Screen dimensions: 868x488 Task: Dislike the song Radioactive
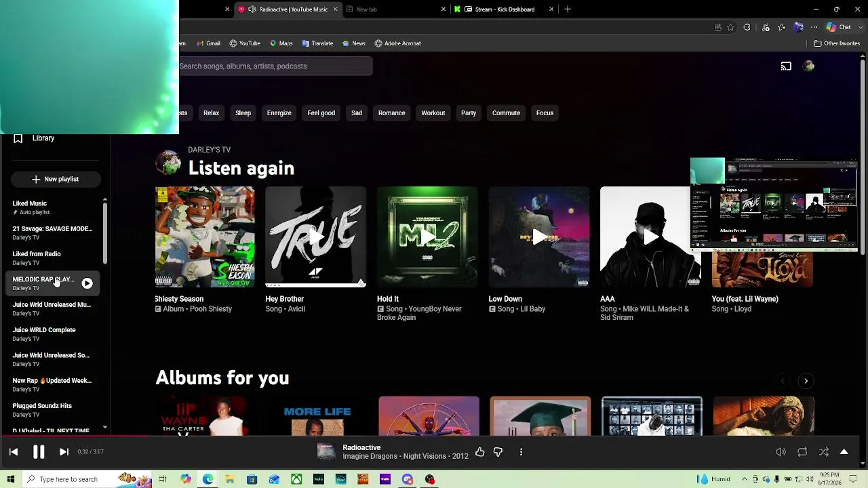(x=498, y=452)
